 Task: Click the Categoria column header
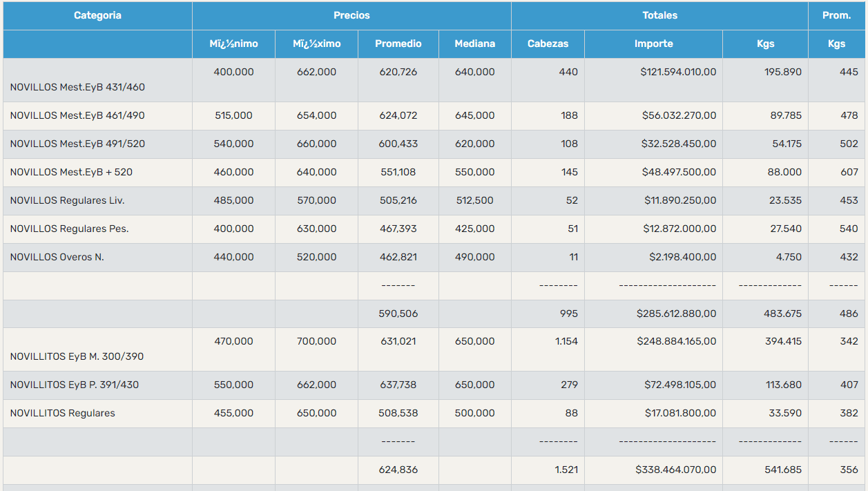pos(97,15)
